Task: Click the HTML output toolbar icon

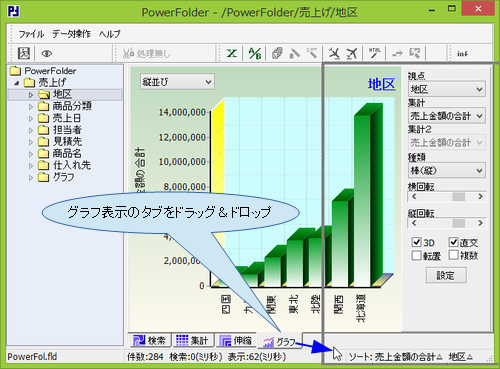Action: point(375,53)
